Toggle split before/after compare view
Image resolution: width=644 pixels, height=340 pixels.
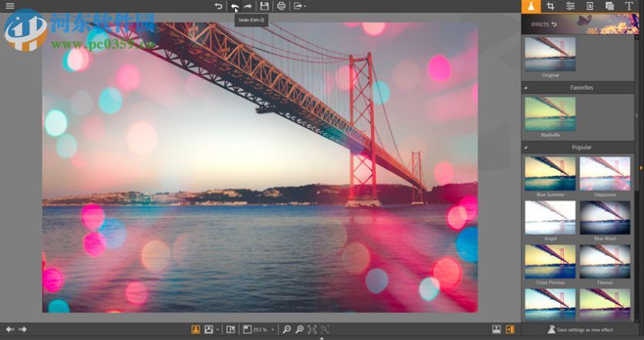pos(231,329)
